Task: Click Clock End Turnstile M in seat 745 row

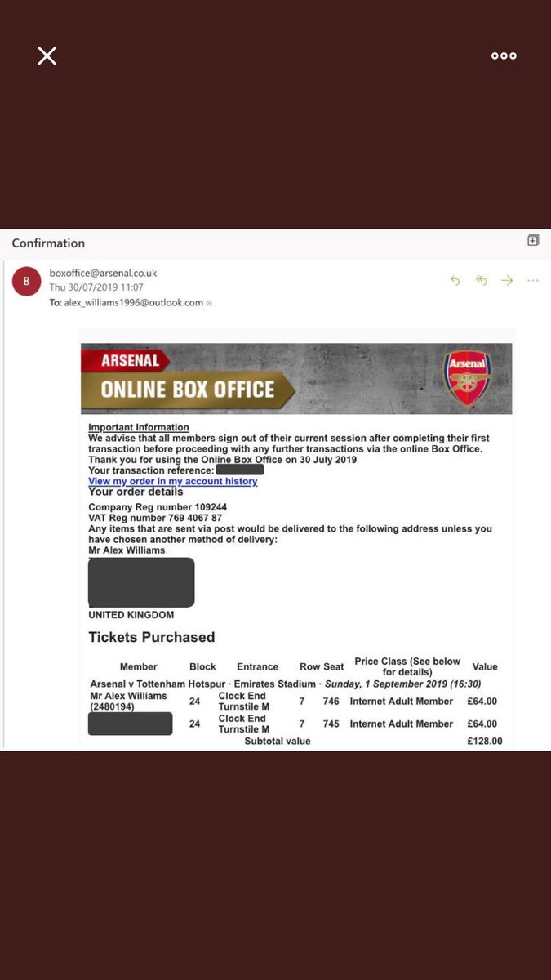Action: [x=244, y=724]
